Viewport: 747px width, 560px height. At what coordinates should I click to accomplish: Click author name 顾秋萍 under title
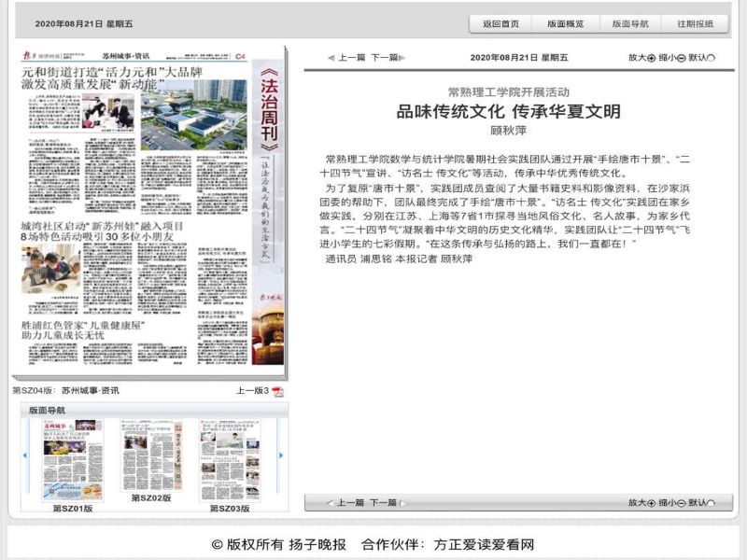(508, 130)
